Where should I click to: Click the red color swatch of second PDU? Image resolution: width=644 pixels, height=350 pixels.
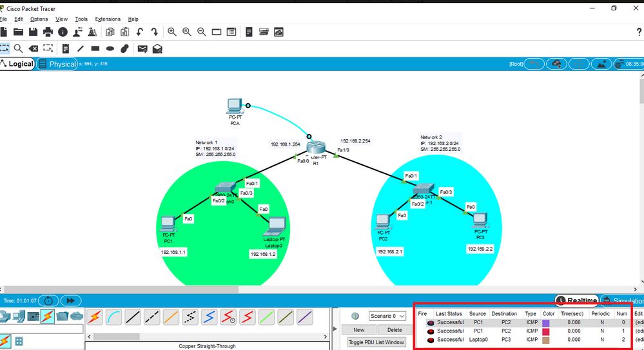pyautogui.click(x=546, y=331)
